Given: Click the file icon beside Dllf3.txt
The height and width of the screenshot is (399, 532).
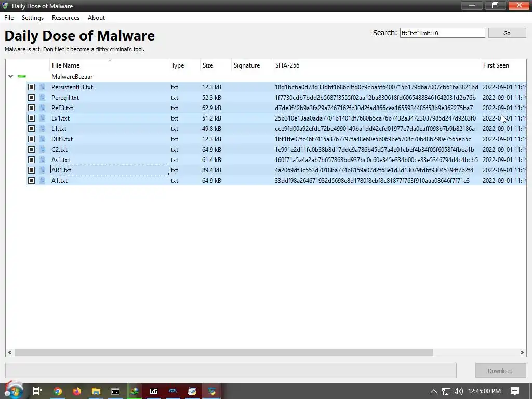Looking at the screenshot, I should pos(42,139).
